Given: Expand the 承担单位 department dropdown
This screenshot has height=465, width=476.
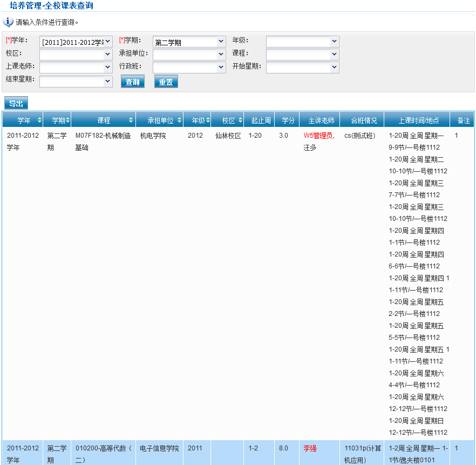Looking at the screenshot, I should 189,54.
